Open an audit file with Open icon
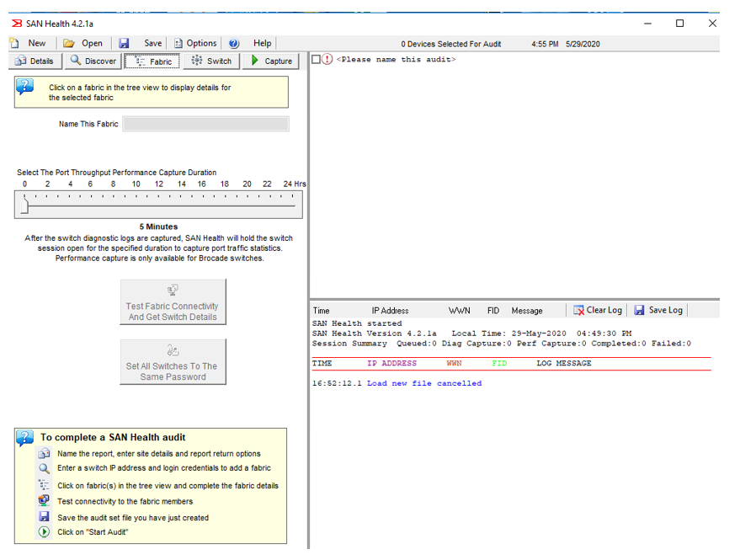 [69, 43]
